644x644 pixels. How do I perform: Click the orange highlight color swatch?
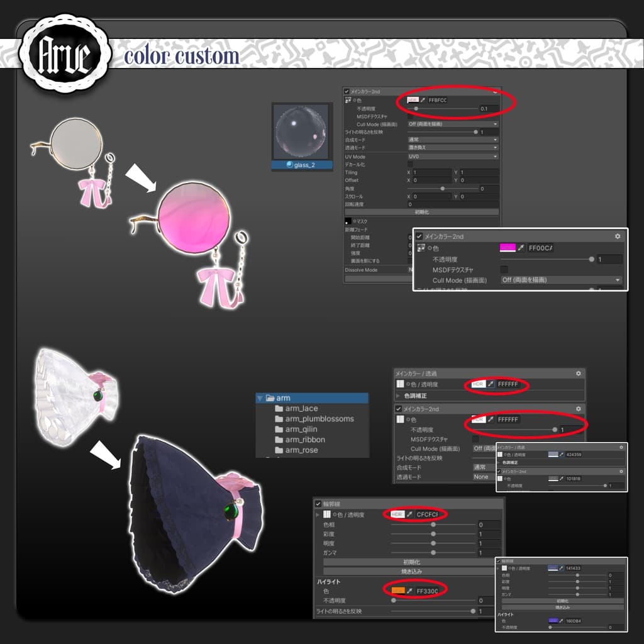[x=397, y=591]
